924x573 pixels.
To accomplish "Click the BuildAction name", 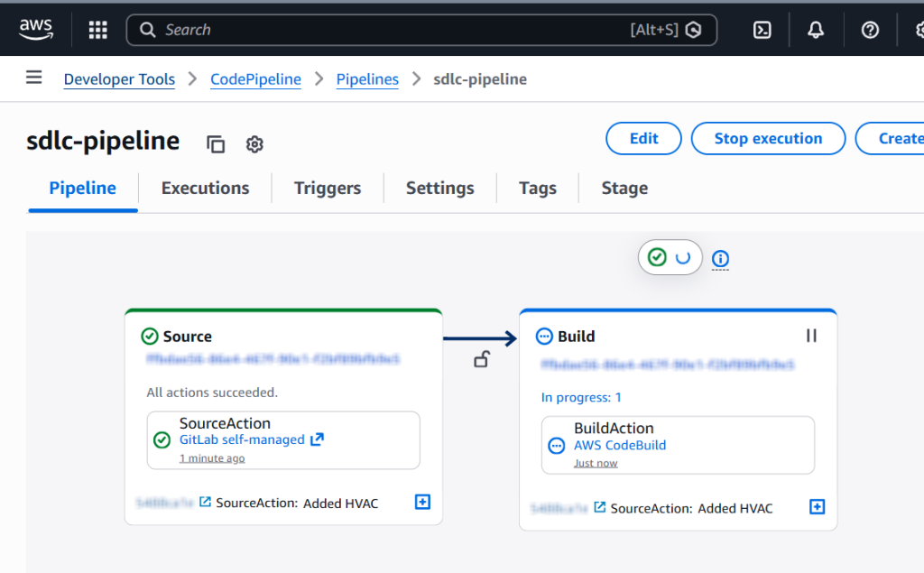I will tap(614, 428).
